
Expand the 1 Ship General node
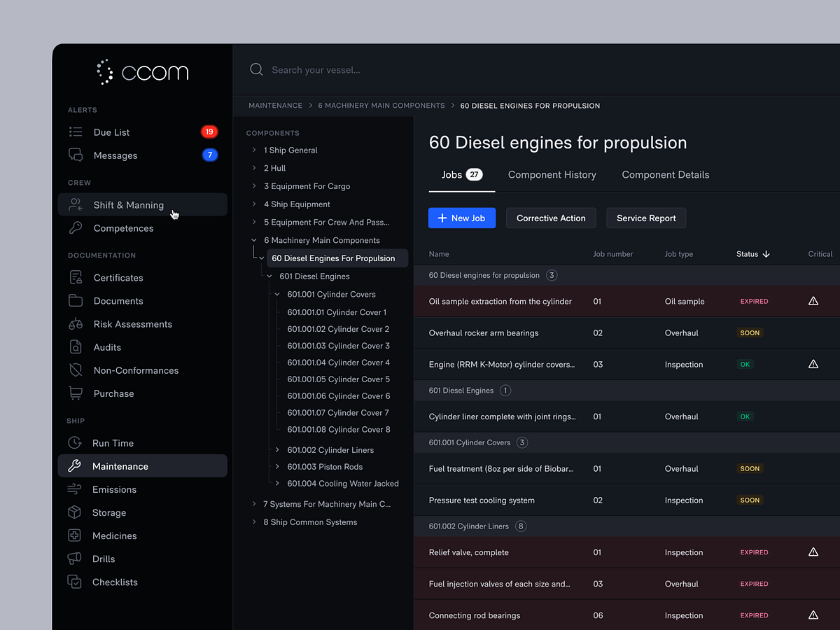[254, 150]
